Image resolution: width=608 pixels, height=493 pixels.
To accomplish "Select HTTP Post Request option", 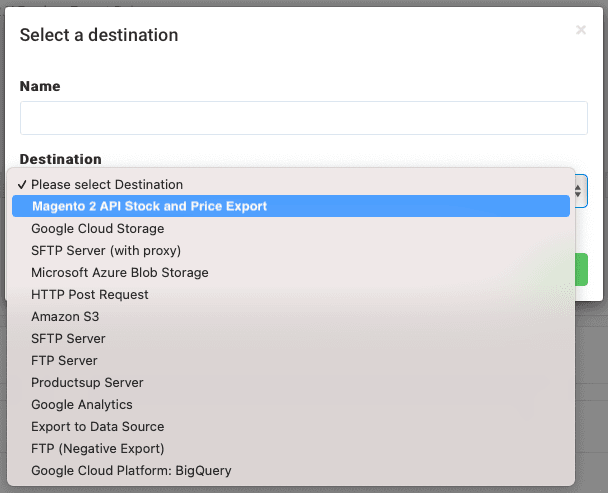I will click(x=90, y=294).
